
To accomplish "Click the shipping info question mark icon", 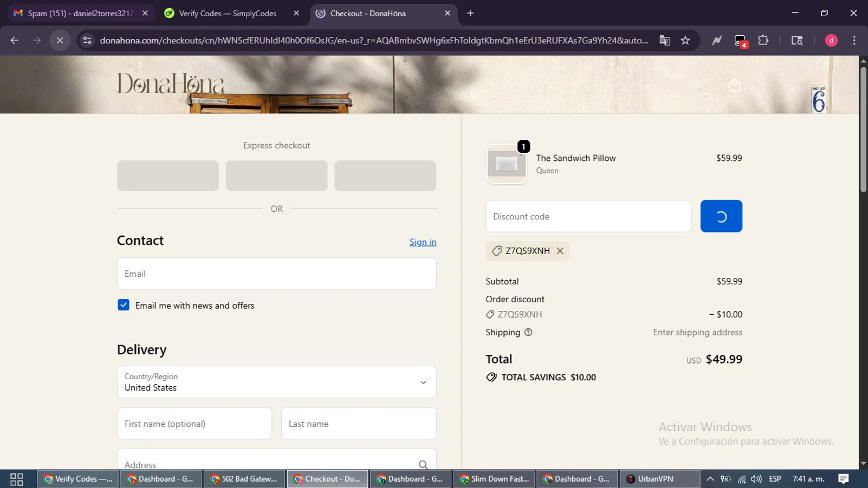I will tap(528, 332).
